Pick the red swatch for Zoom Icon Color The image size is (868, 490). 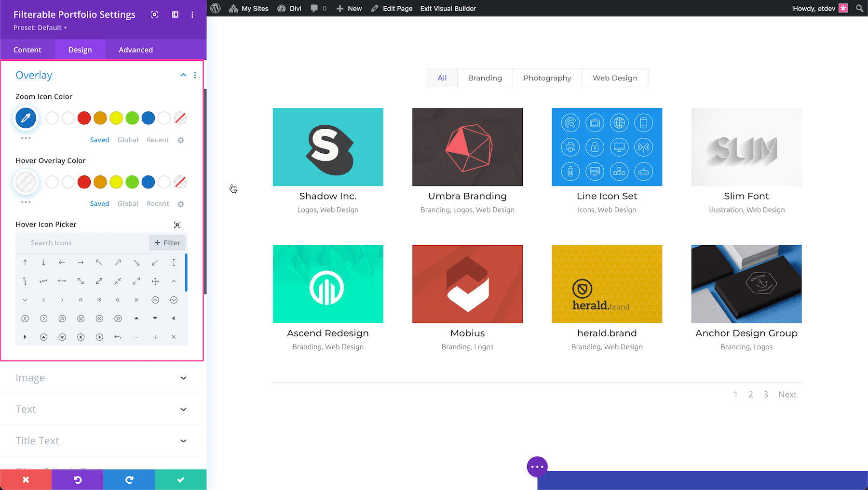point(84,118)
